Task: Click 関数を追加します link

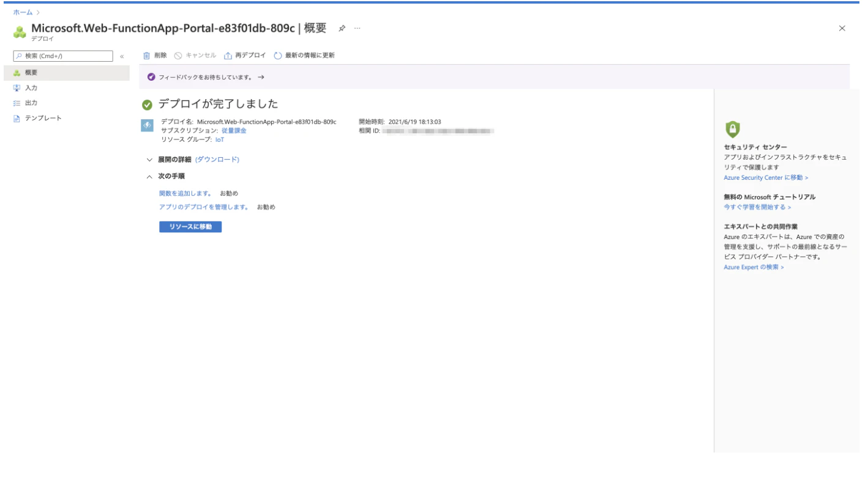Action: 185,193
